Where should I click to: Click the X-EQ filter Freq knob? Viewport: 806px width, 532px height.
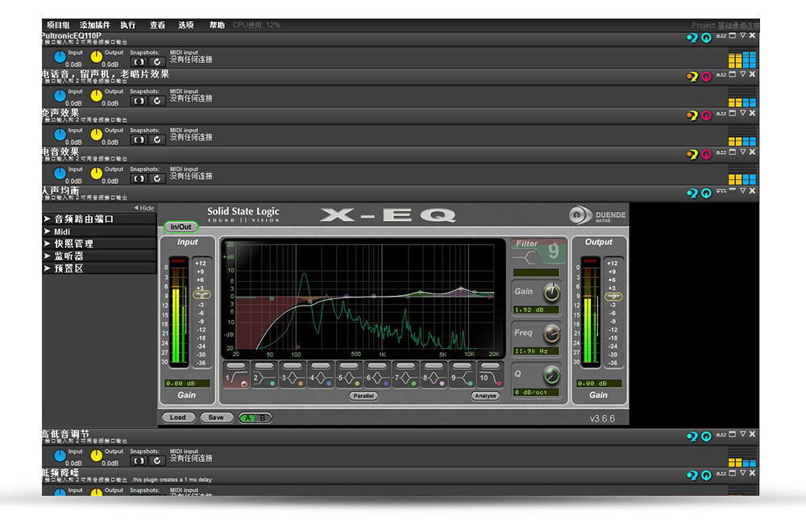(551, 334)
